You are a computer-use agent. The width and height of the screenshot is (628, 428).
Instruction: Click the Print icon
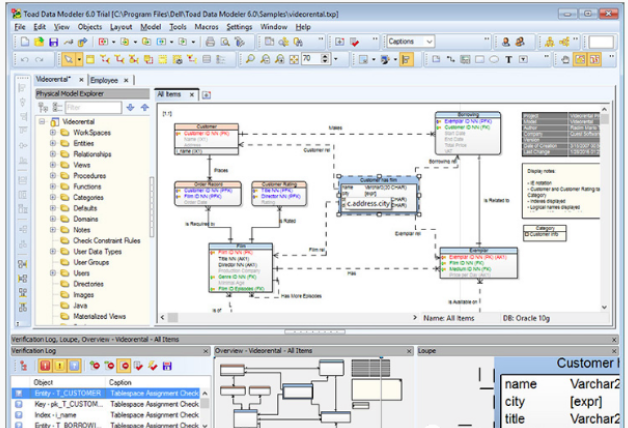click(x=210, y=42)
